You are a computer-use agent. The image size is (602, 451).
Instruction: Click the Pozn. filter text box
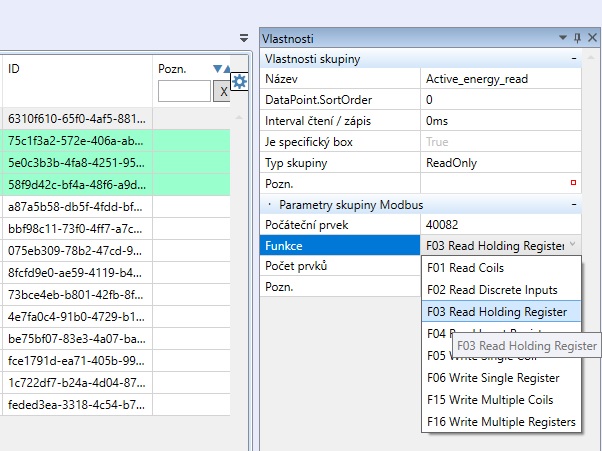click(x=184, y=91)
